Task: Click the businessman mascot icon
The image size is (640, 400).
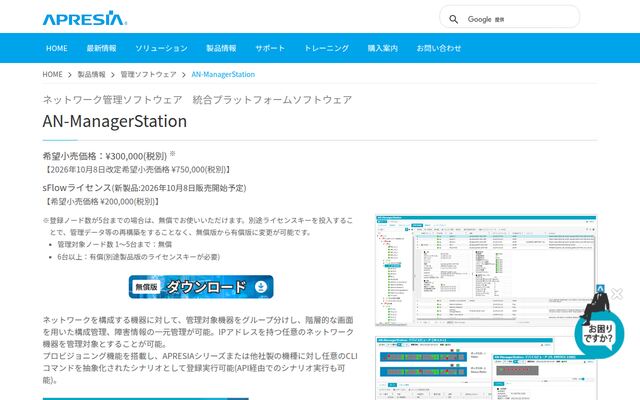Action: click(597, 303)
